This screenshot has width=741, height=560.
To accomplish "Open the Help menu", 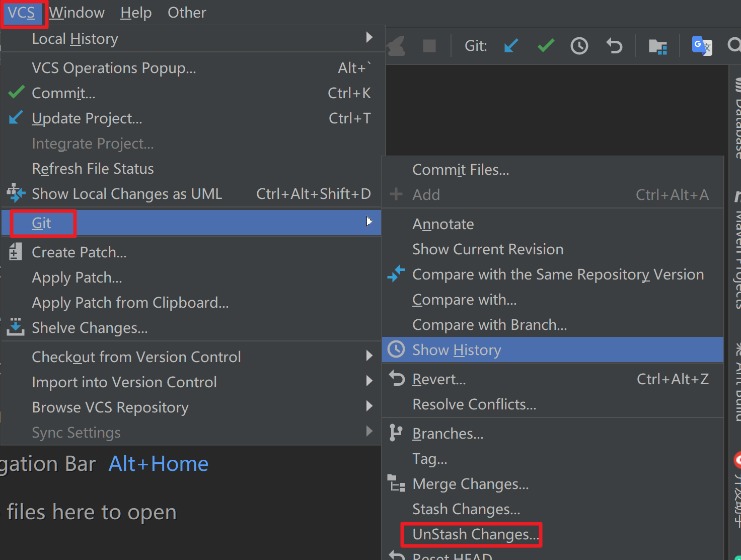I will point(136,13).
